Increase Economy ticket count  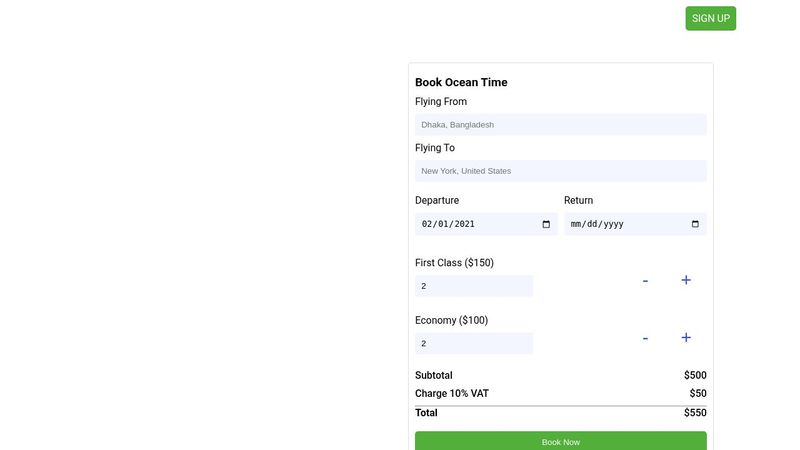[x=686, y=338]
